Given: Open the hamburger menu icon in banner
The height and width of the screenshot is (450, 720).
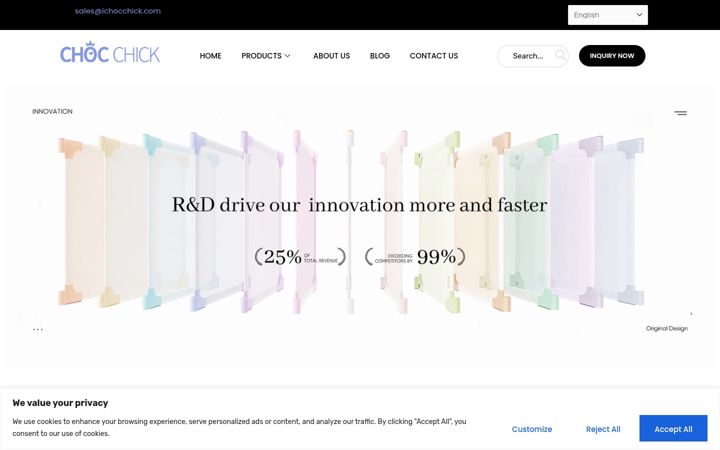Looking at the screenshot, I should 681,112.
